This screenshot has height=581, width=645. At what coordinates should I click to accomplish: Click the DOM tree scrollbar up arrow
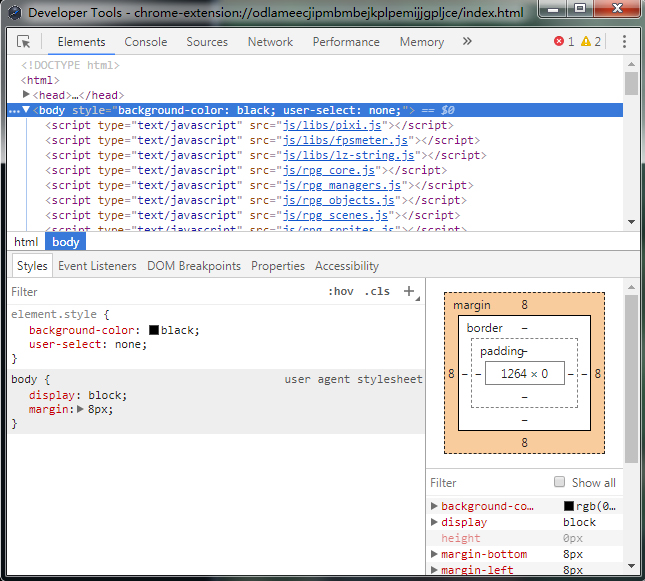pos(631,65)
